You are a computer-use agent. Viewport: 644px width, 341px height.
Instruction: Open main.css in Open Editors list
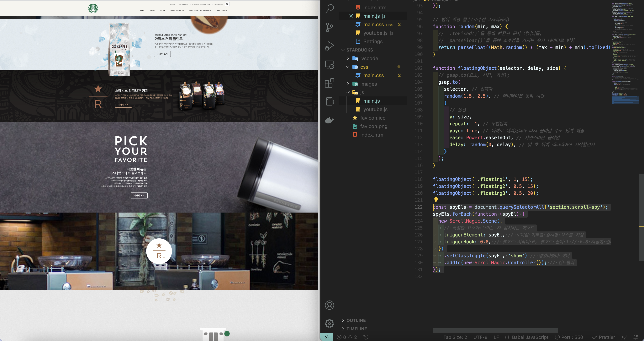[x=373, y=24]
